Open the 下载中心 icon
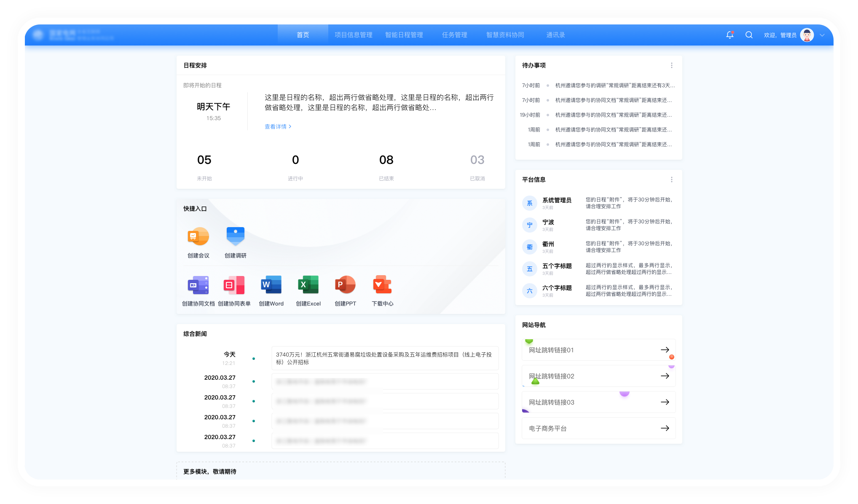Image resolution: width=858 pixels, height=504 pixels. click(x=382, y=285)
